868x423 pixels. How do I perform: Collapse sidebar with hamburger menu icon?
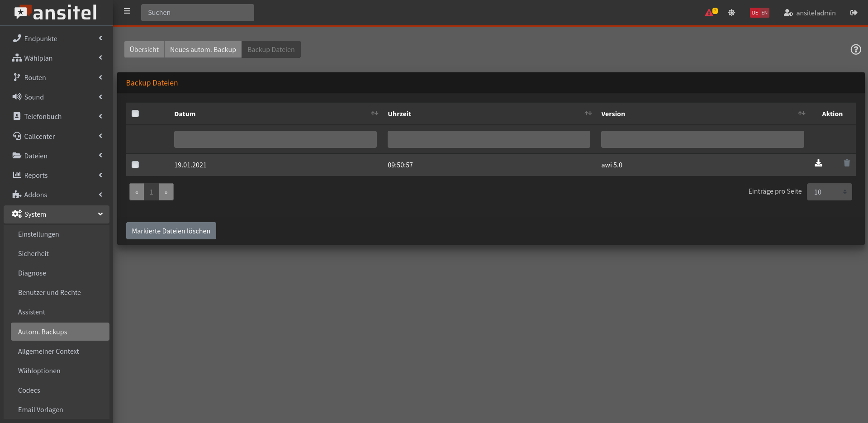(x=127, y=11)
